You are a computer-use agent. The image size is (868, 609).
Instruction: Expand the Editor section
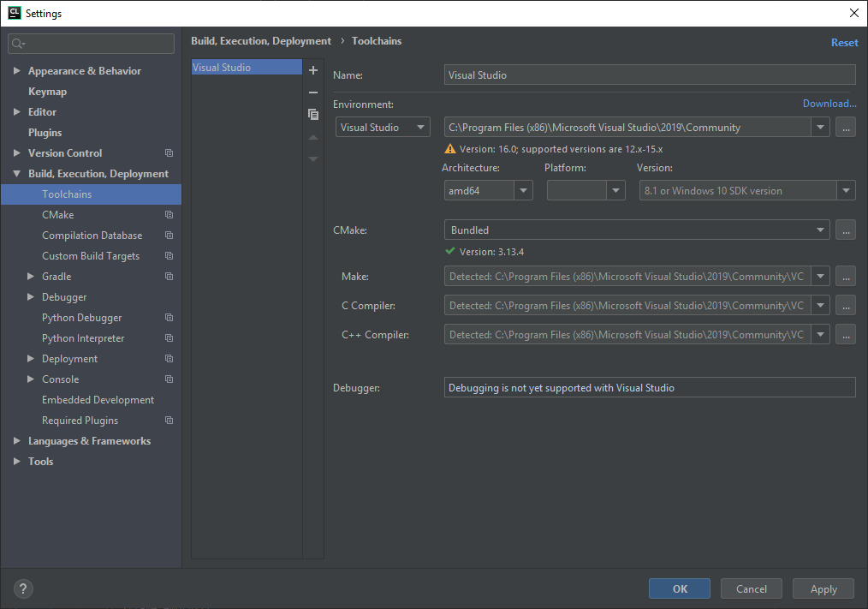coord(16,111)
